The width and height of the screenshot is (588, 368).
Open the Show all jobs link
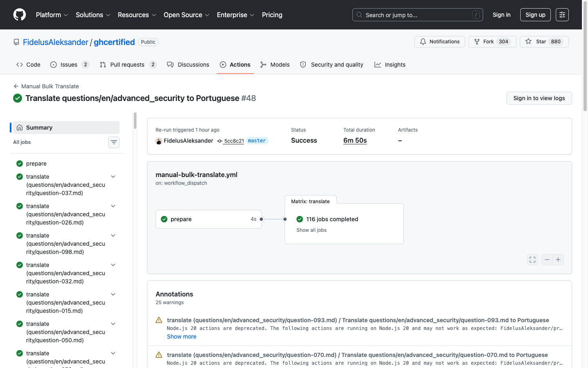(x=311, y=230)
